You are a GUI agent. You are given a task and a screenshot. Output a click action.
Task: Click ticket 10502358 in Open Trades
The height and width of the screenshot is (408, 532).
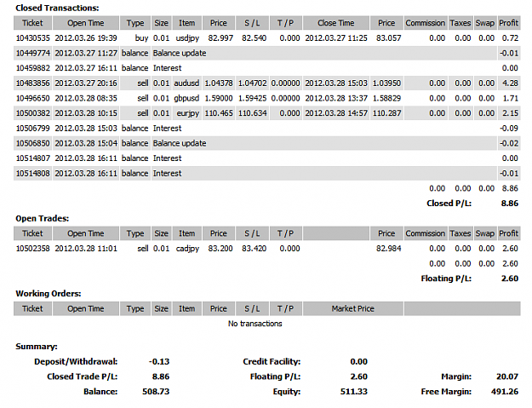pos(33,249)
